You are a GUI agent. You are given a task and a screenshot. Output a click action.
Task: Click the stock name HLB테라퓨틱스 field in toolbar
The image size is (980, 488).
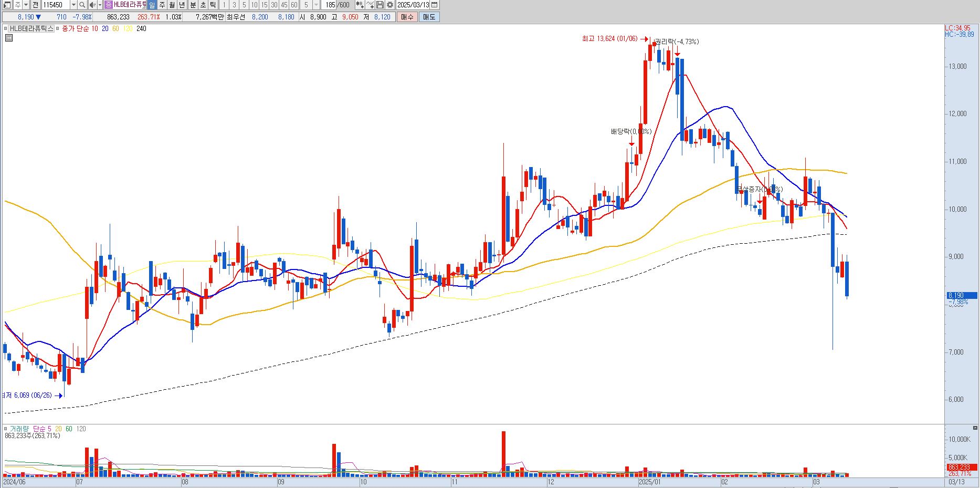[x=130, y=5]
